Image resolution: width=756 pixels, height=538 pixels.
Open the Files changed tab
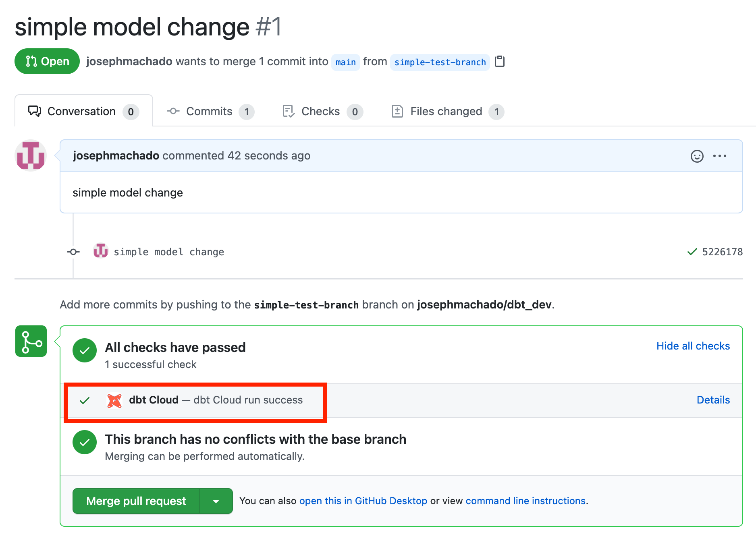(x=447, y=112)
